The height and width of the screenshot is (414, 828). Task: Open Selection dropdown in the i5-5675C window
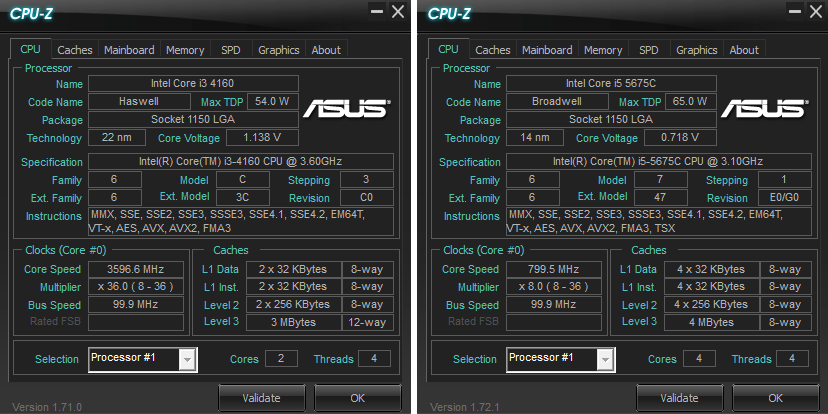coord(604,359)
